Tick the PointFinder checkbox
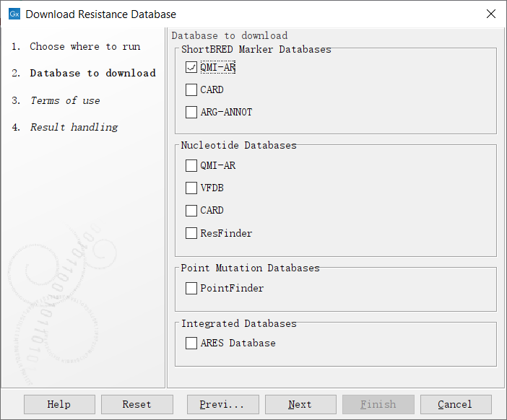This screenshot has width=507, height=420. tap(191, 288)
